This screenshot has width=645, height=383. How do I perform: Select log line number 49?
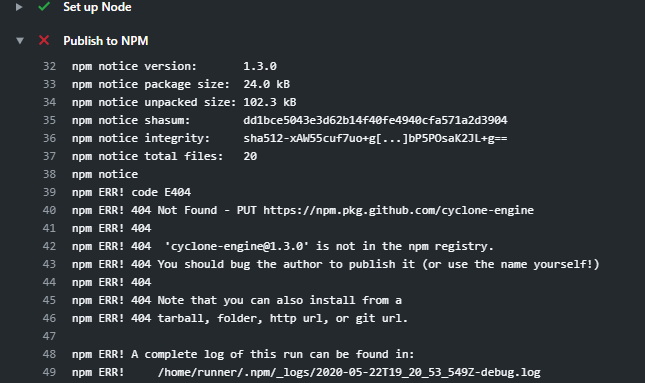click(x=49, y=372)
